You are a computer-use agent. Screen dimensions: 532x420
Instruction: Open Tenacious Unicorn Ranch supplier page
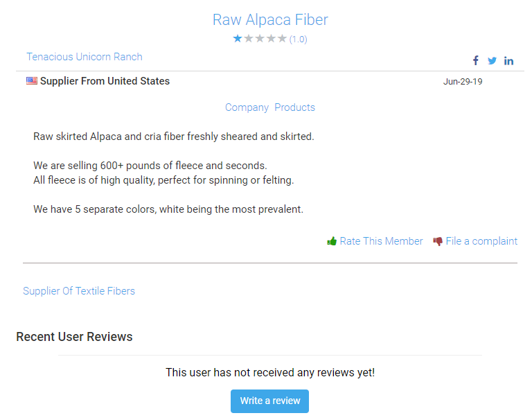pyautogui.click(x=85, y=57)
